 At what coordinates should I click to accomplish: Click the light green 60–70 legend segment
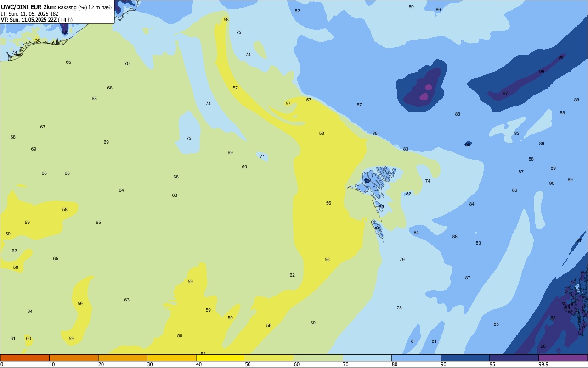click(318, 357)
